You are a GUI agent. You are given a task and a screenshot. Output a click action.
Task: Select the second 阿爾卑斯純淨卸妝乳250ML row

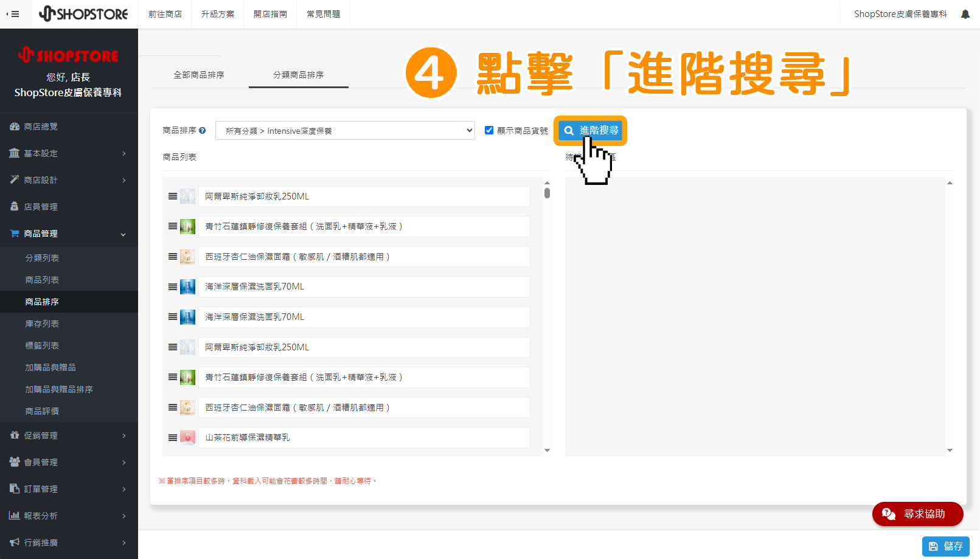pos(364,347)
